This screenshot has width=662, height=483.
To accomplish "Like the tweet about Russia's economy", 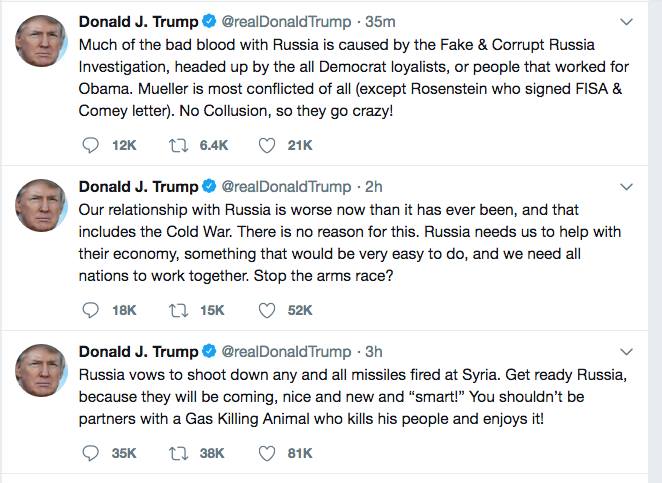I will coord(267,311).
